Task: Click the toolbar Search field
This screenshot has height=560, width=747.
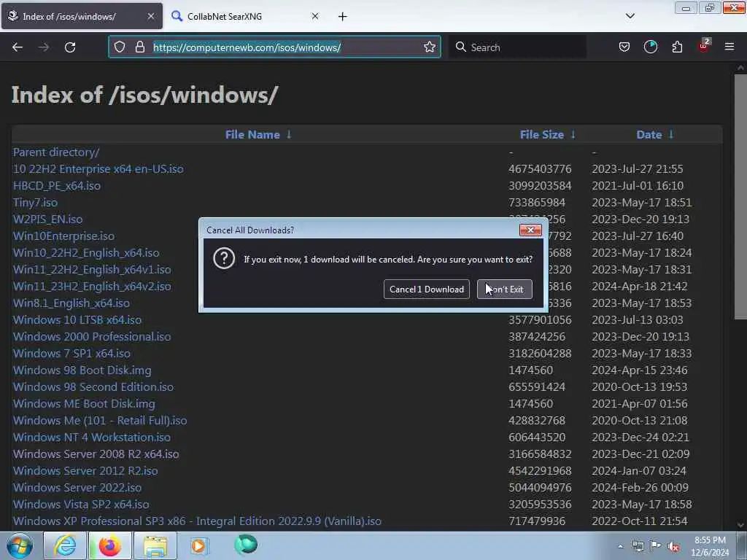Action: [518, 47]
